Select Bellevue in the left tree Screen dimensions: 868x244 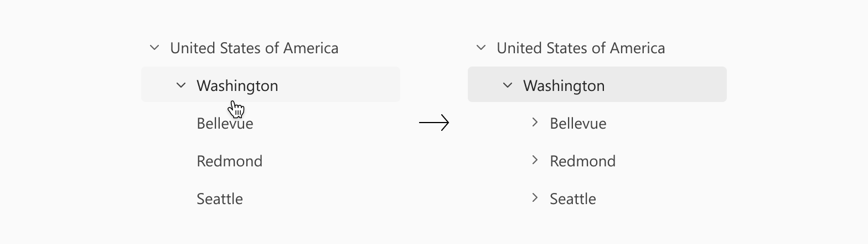coord(225,123)
